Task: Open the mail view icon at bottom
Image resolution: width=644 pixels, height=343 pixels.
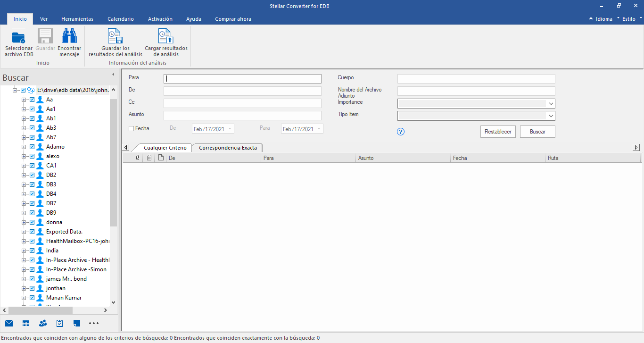Action: [9, 323]
